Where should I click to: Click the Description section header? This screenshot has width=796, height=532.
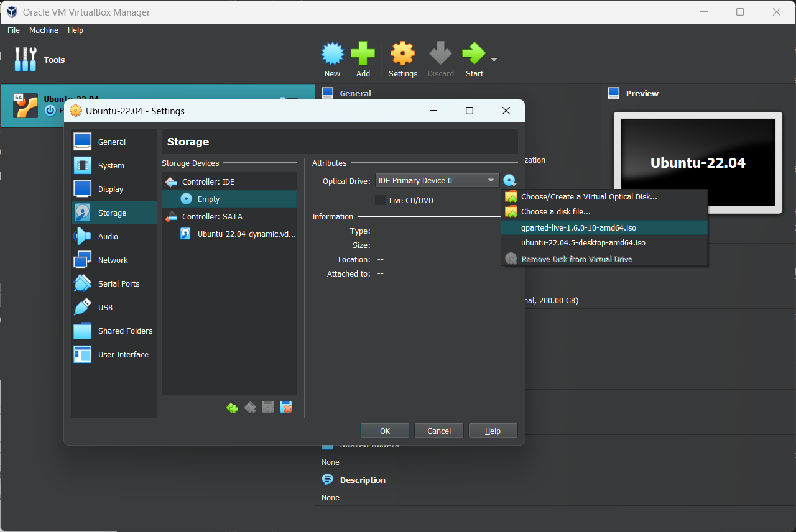[363, 480]
